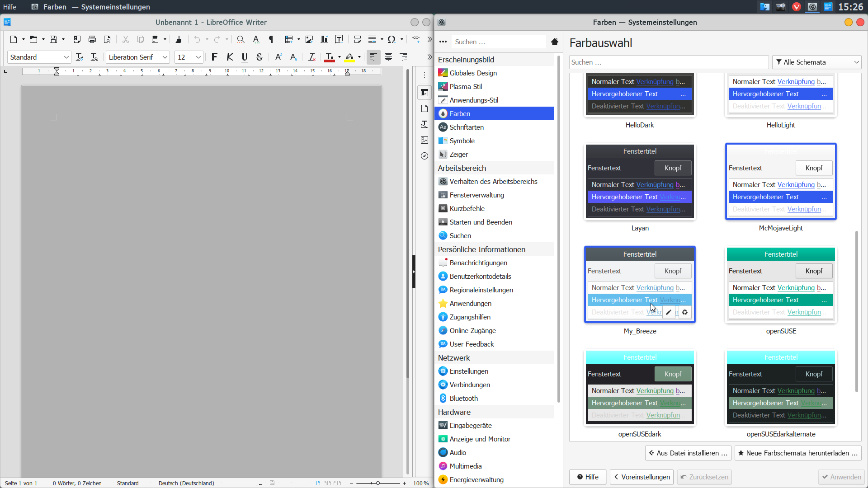The height and width of the screenshot is (488, 868).
Task: Toggle Strikethrough formatting in Writer
Action: pos(259,57)
